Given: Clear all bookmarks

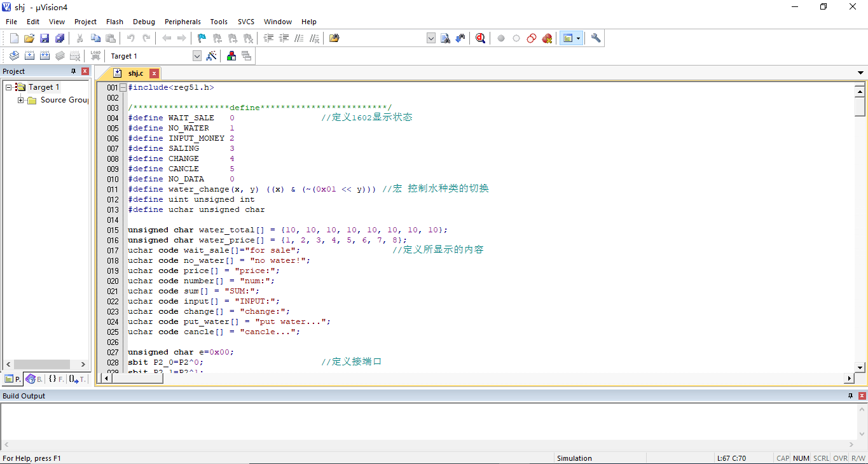Looking at the screenshot, I should pos(248,38).
